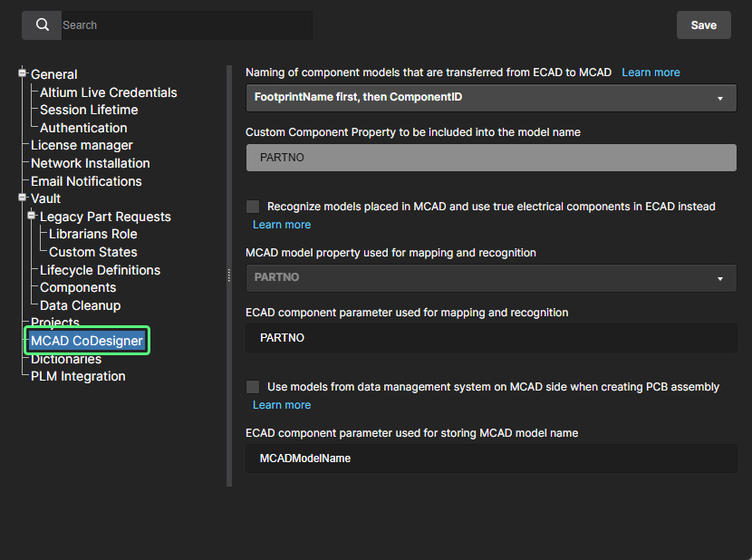Collapse the General tree node
Screen dimensions: 752x560
[23, 73]
